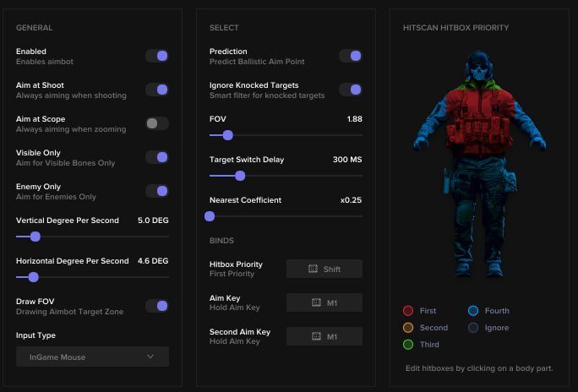578x392 pixels.
Task: Open the Input Type dropdown
Action: coord(92,357)
